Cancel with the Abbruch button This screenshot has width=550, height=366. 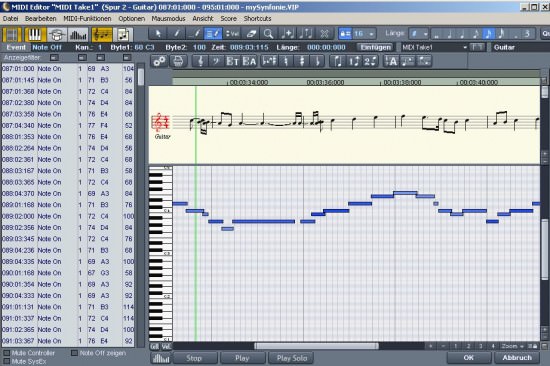(517, 358)
